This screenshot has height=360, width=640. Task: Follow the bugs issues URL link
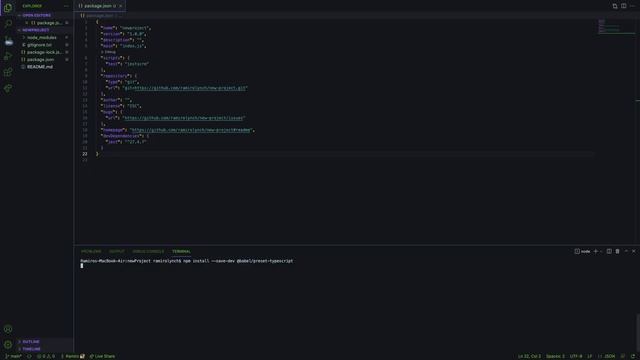pos(184,118)
